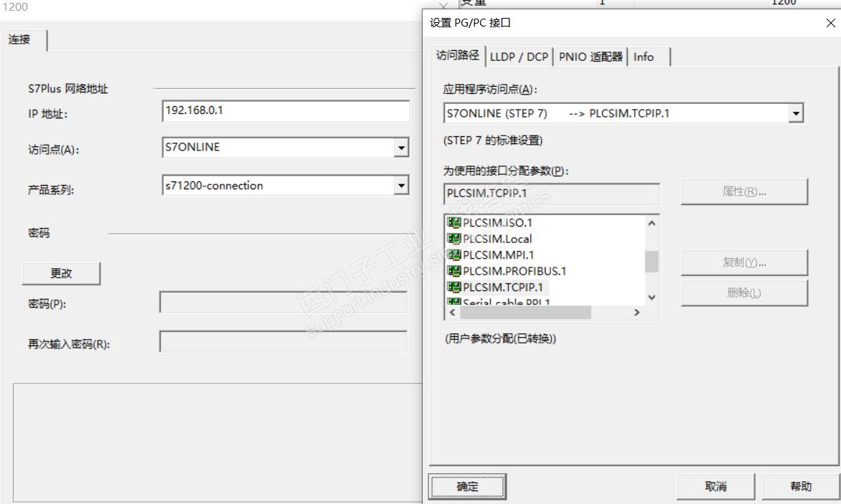The height and width of the screenshot is (504, 841).
Task: Close the 设置 PG/PC 接口 dialog
Action: [x=830, y=23]
